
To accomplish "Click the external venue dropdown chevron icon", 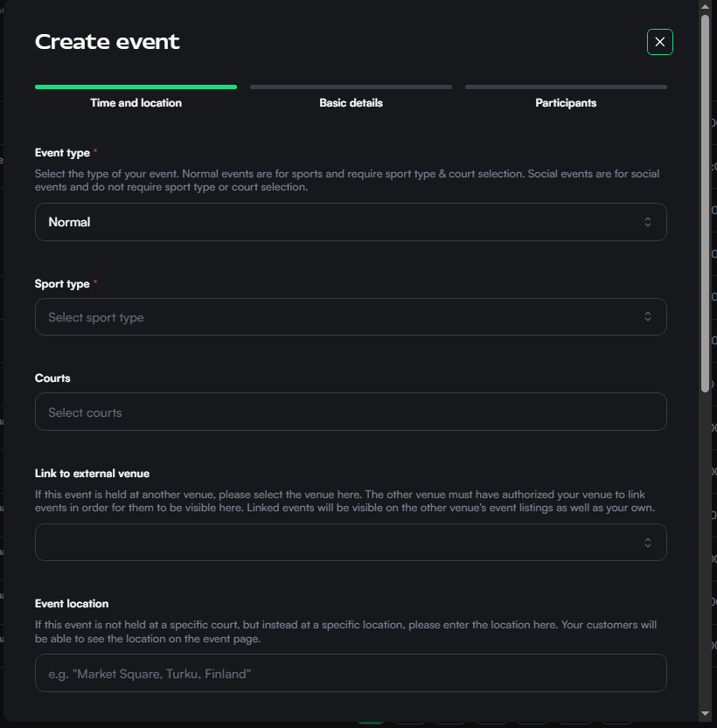I will pyautogui.click(x=648, y=542).
